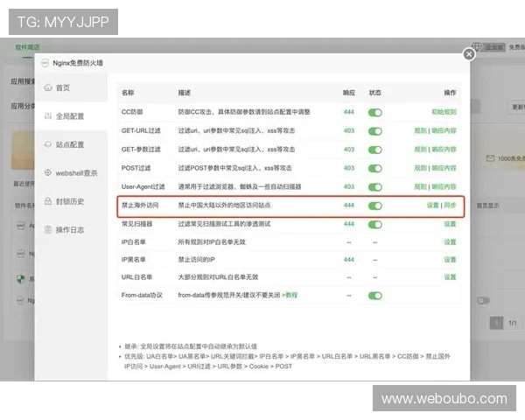Click the 444 response code for 常见扫描器
525x420 pixels.
[349, 224]
